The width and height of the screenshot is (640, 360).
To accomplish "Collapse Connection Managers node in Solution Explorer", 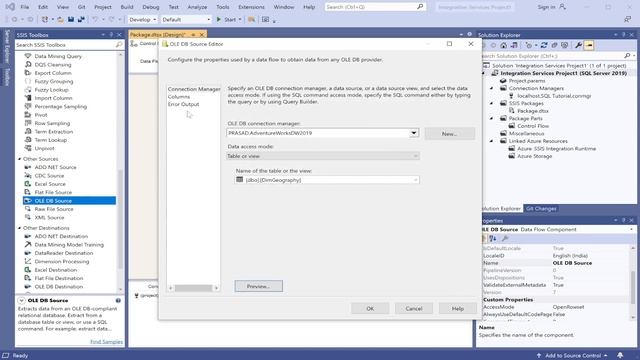I will [491, 88].
